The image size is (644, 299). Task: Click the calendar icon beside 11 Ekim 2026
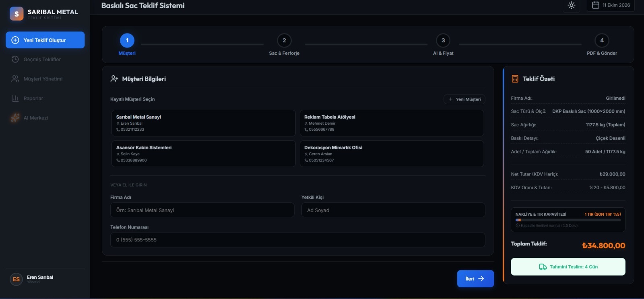pyautogui.click(x=596, y=5)
